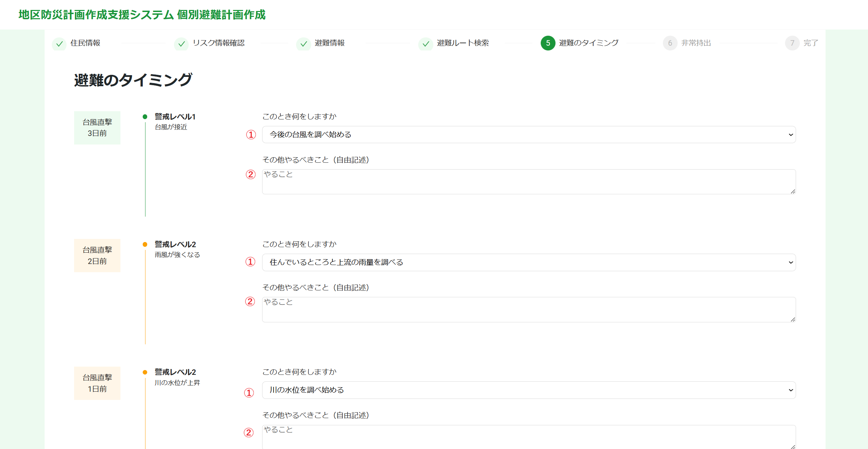Select the 非常持出 step label
This screenshot has height=449, width=868.
pos(696,43)
